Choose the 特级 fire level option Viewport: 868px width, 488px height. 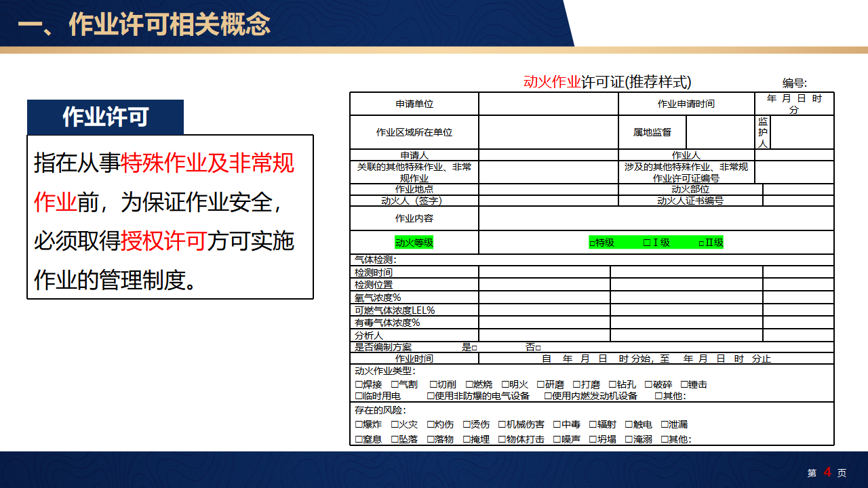[x=592, y=243]
